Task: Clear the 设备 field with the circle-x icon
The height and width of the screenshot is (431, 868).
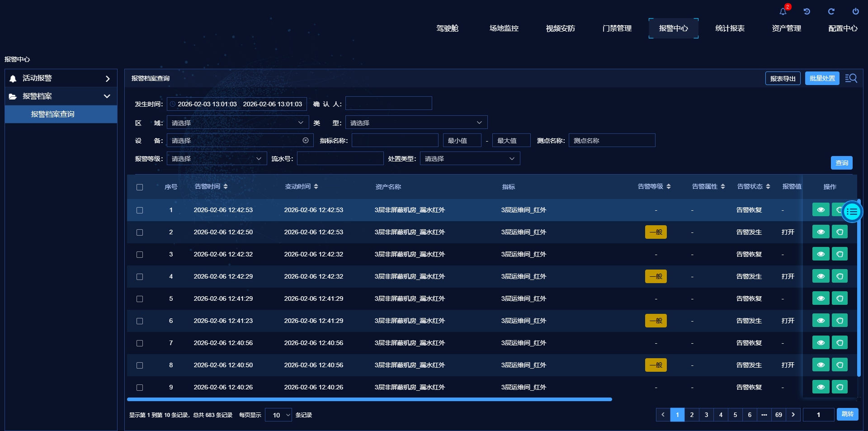Action: tap(306, 141)
